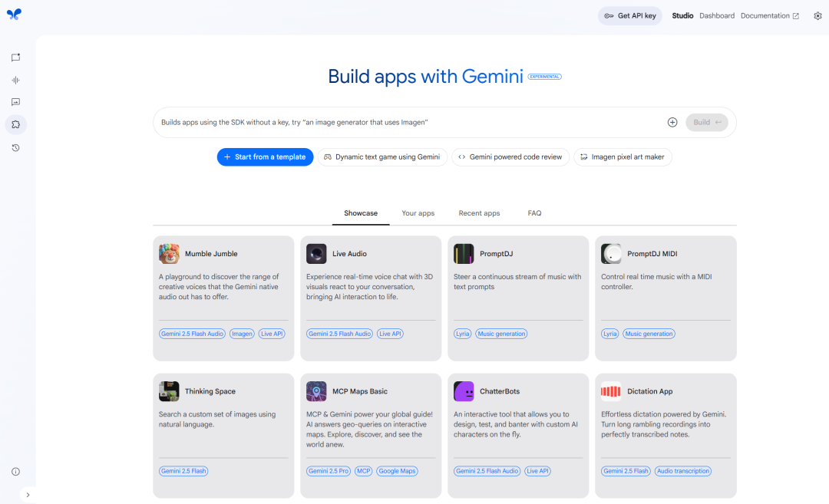This screenshot has height=504, width=829.
Task: Open the Live Audio card title
Action: pyautogui.click(x=349, y=254)
